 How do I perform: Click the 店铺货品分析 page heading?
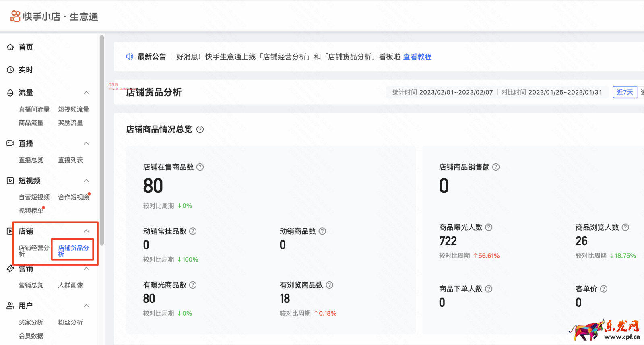pos(154,92)
